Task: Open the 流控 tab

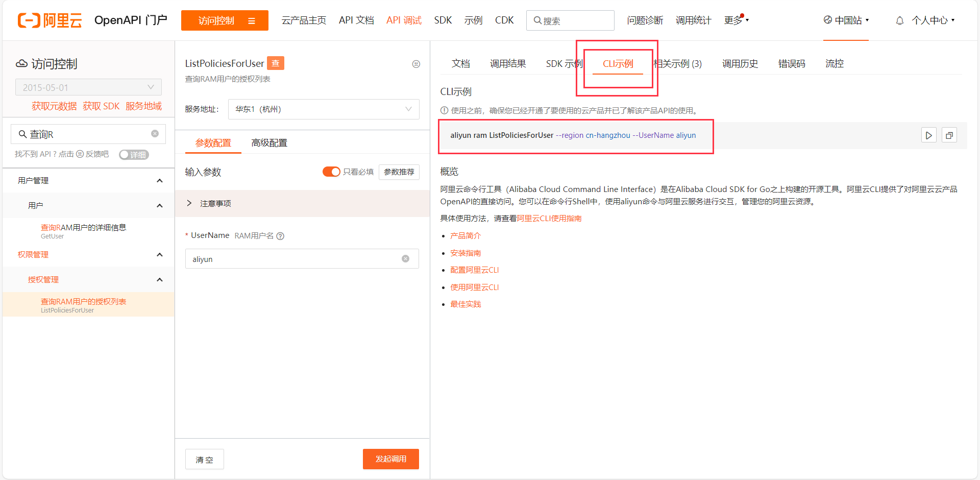Action: 835,64
